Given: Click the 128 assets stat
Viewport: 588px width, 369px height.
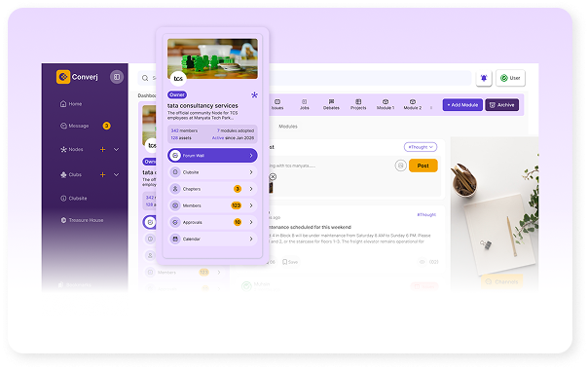Looking at the screenshot, I should [181, 138].
